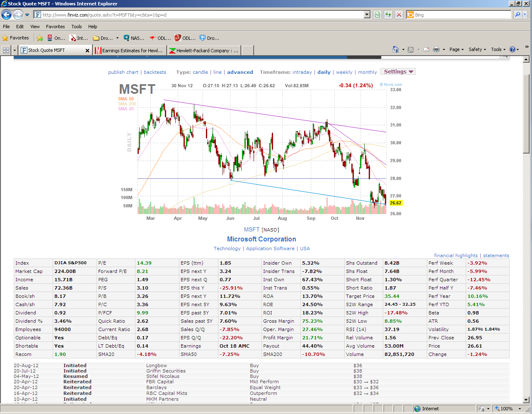Image resolution: width=532 pixels, height=414 pixels.
Task: Stop loading with the red X icon
Action: [399, 15]
